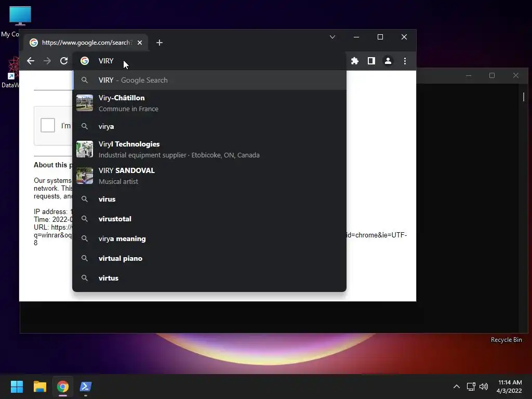Select the 'virya meaning' suggestion
Image resolution: width=532 pixels, height=399 pixels.
[x=209, y=238]
